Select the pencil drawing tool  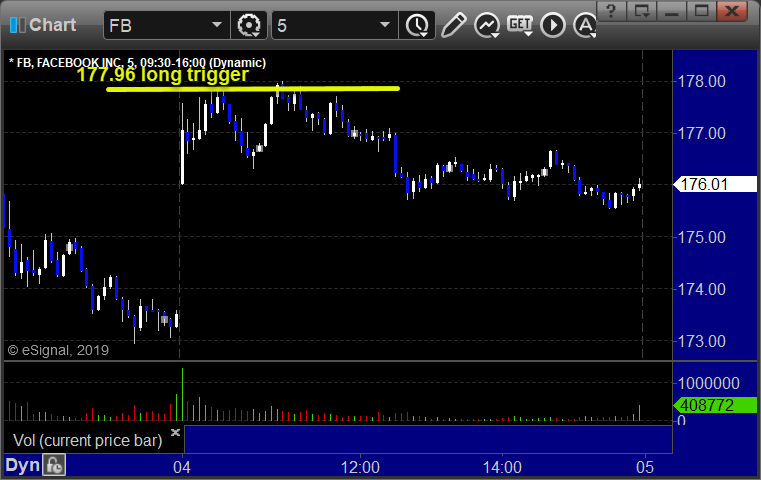pos(454,25)
